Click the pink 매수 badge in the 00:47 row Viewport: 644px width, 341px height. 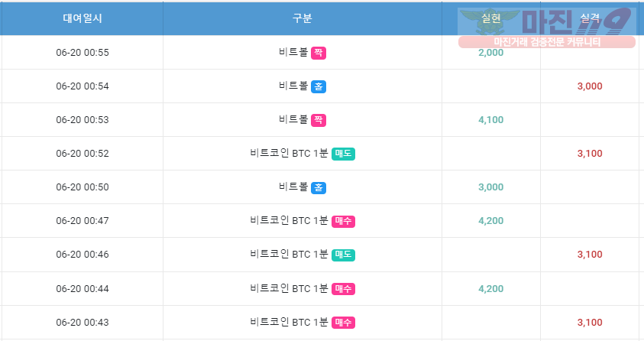343,222
